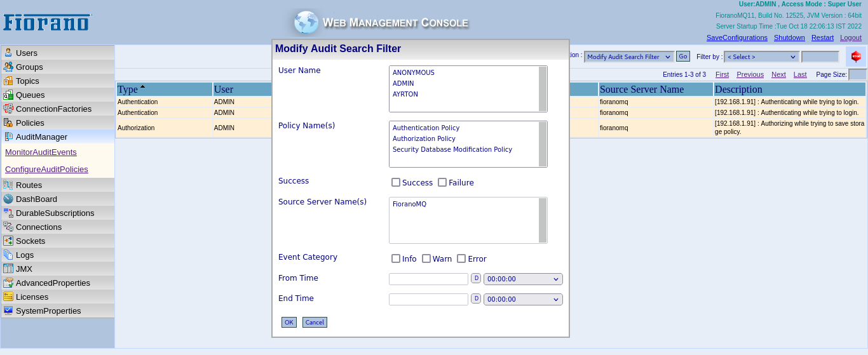Click the SystemProperties sidebar icon
This screenshot has height=355, width=868.
pyautogui.click(x=8, y=311)
